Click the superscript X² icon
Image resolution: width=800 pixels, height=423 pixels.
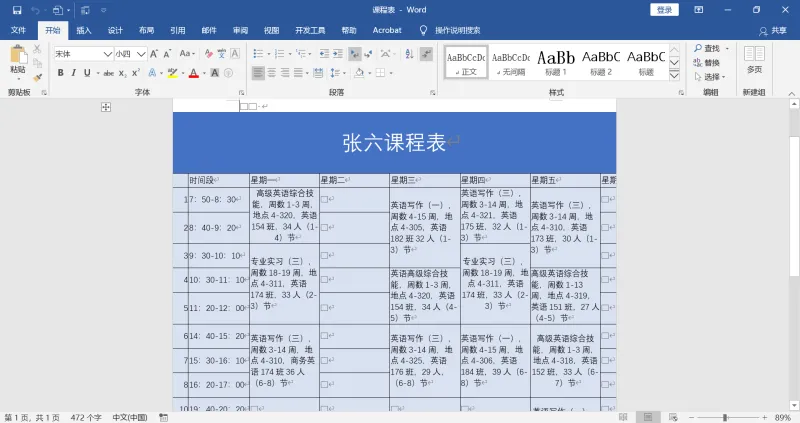(136, 73)
